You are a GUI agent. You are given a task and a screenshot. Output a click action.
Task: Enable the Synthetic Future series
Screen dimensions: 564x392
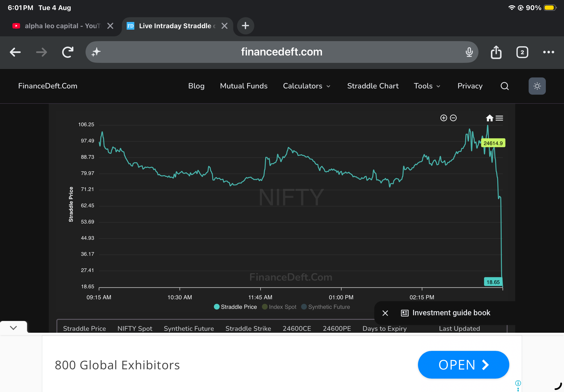[325, 307]
